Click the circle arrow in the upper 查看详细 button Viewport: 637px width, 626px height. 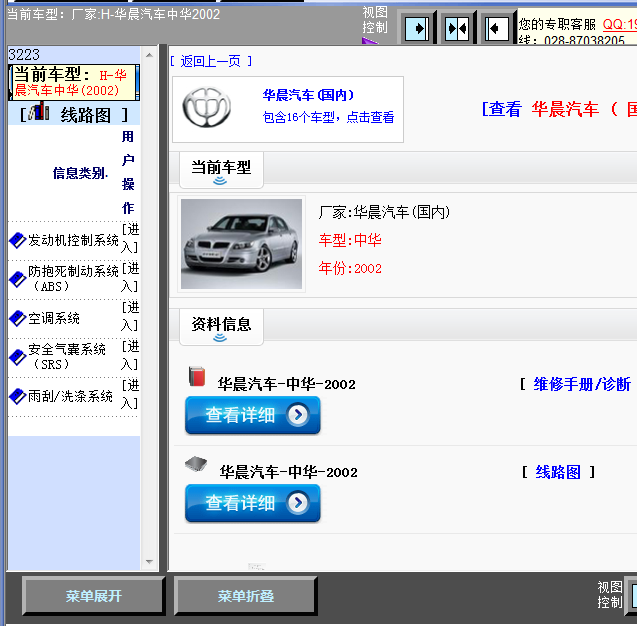click(x=298, y=415)
